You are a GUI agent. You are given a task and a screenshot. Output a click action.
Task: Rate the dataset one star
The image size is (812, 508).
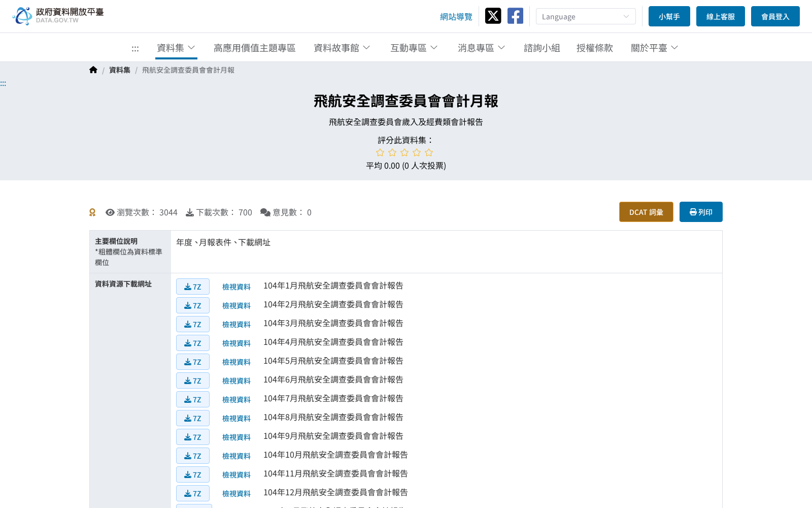pos(380,152)
